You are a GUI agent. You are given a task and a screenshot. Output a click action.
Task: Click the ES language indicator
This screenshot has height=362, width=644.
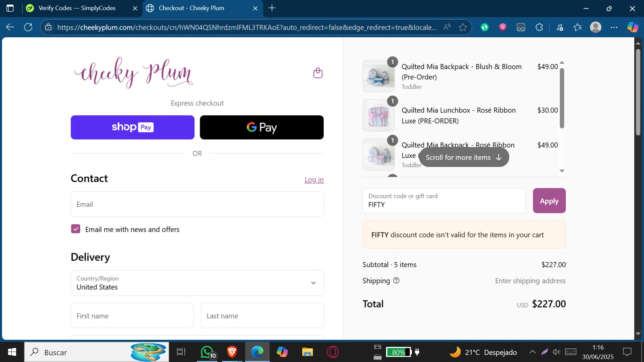click(x=378, y=347)
